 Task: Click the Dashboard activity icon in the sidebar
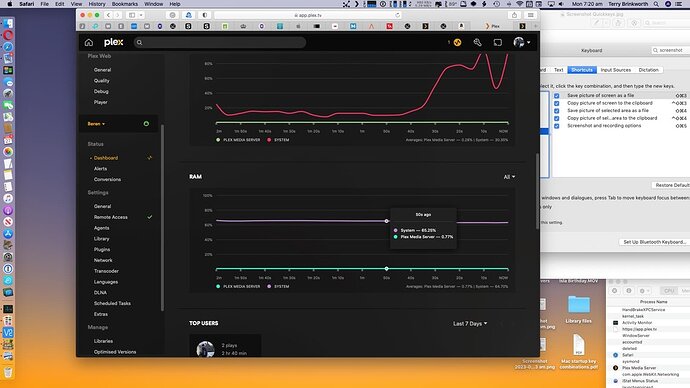click(150, 157)
